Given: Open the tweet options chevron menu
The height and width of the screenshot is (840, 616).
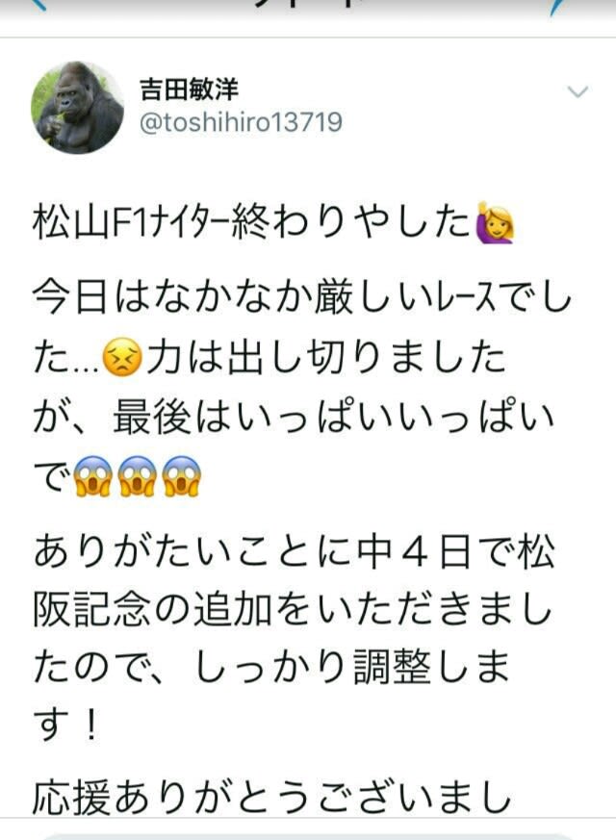Looking at the screenshot, I should pos(577,92).
